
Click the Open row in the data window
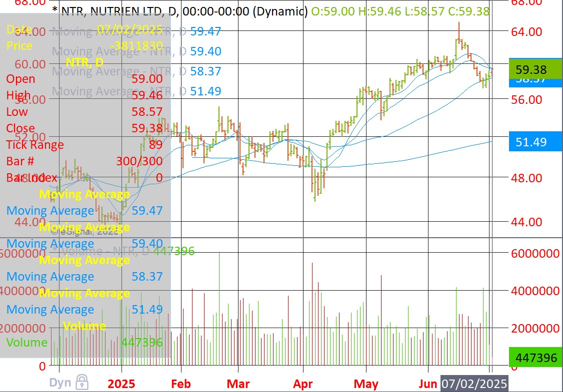pyautogui.click(x=84, y=78)
